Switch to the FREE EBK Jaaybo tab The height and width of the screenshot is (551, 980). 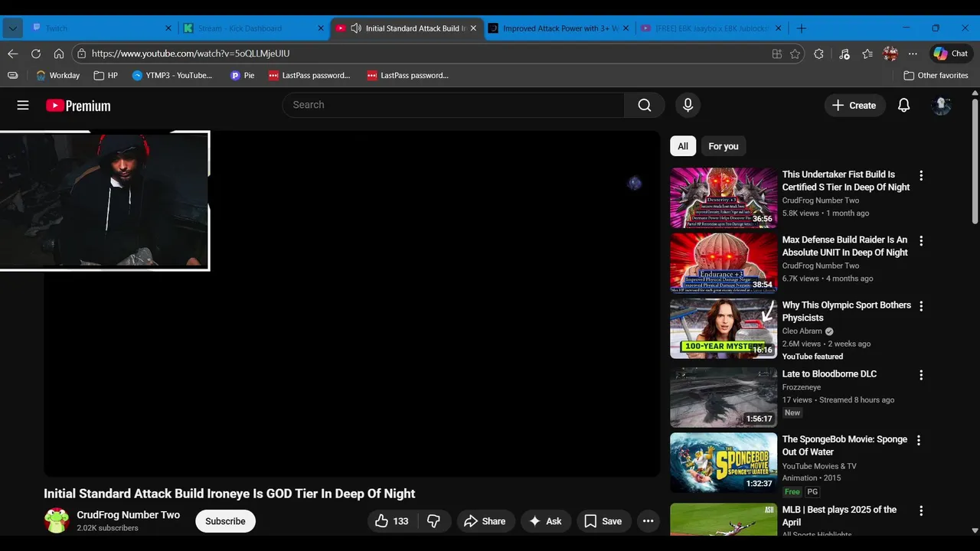711,28
